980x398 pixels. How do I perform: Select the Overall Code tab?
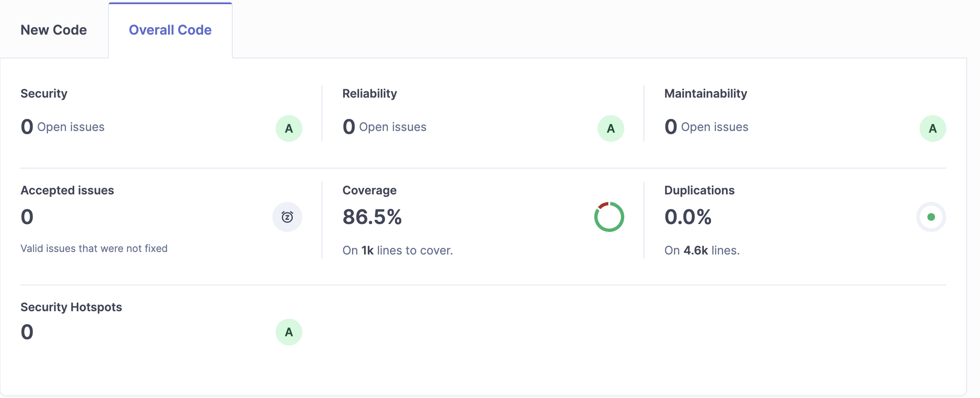(x=170, y=30)
